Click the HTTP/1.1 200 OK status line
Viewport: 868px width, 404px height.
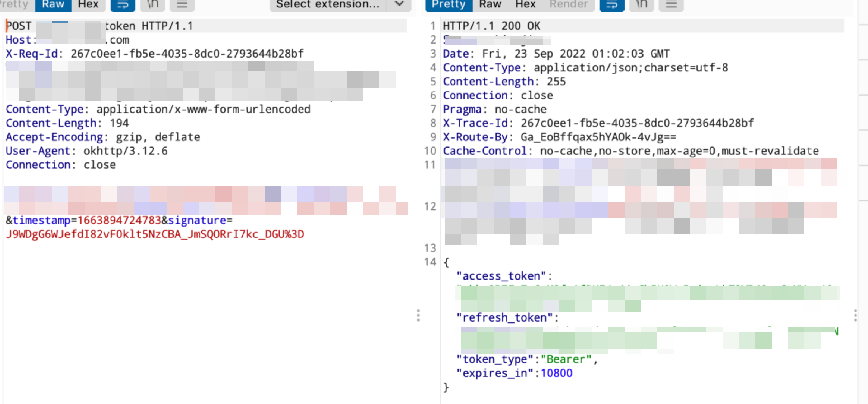(491, 26)
